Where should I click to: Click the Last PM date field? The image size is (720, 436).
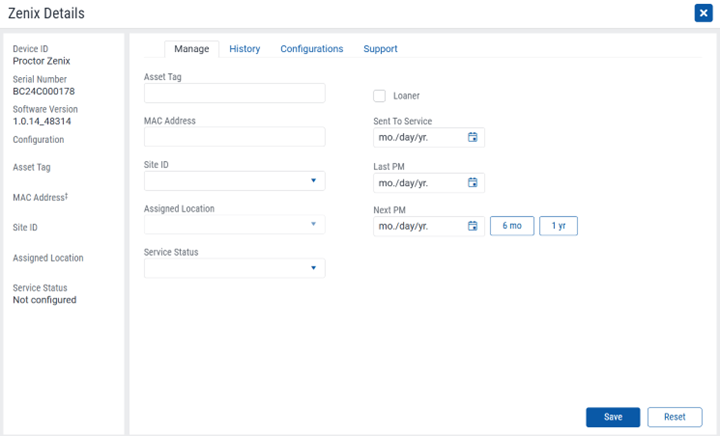tap(429, 183)
